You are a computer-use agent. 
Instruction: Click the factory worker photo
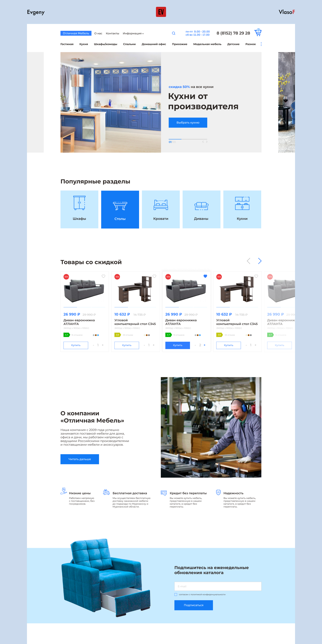click(x=211, y=427)
